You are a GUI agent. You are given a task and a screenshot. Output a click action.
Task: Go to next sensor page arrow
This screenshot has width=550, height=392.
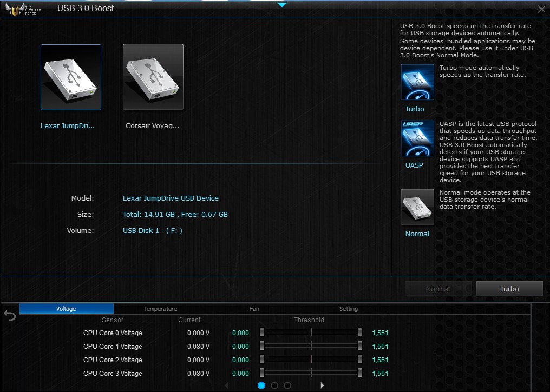coord(322,386)
